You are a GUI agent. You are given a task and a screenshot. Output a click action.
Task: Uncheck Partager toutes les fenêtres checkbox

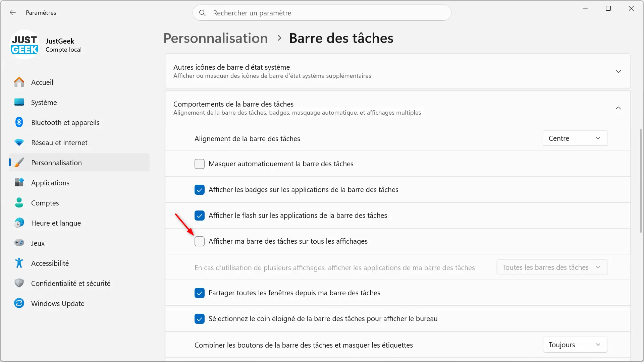tap(200, 293)
